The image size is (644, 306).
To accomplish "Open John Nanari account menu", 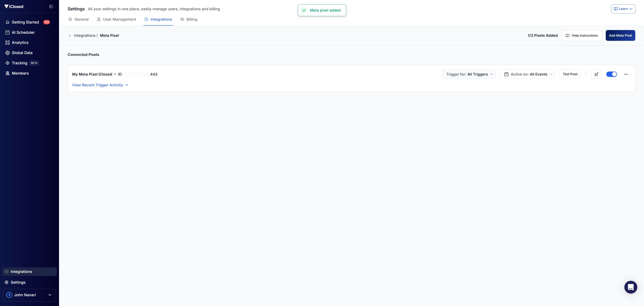I will point(29,295).
